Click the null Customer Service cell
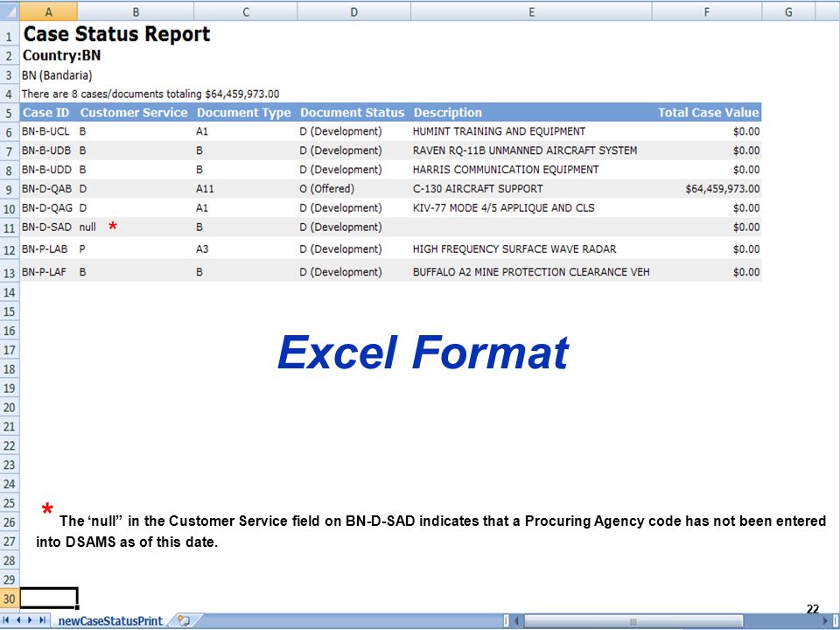The image size is (840, 630). pyautogui.click(x=136, y=227)
